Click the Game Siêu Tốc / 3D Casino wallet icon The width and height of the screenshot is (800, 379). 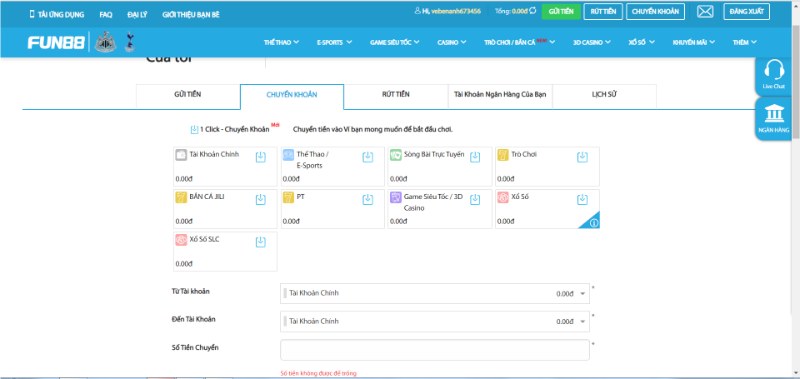pos(396,197)
